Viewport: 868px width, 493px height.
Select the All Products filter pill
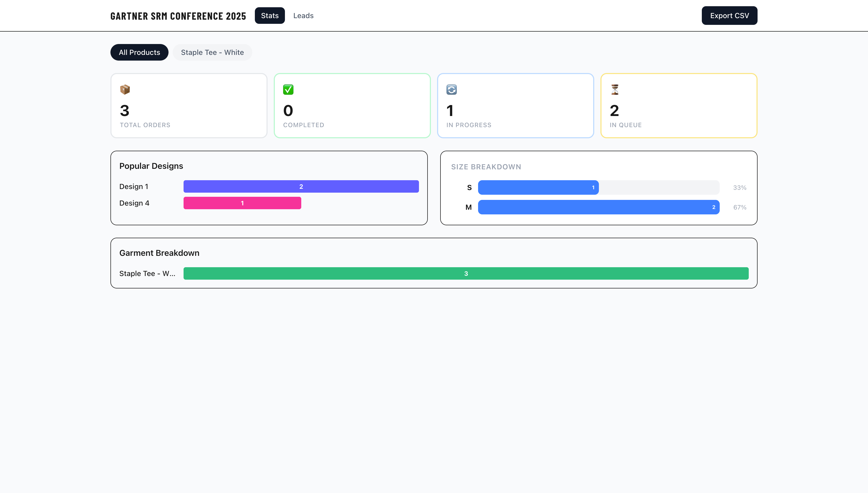pyautogui.click(x=139, y=53)
